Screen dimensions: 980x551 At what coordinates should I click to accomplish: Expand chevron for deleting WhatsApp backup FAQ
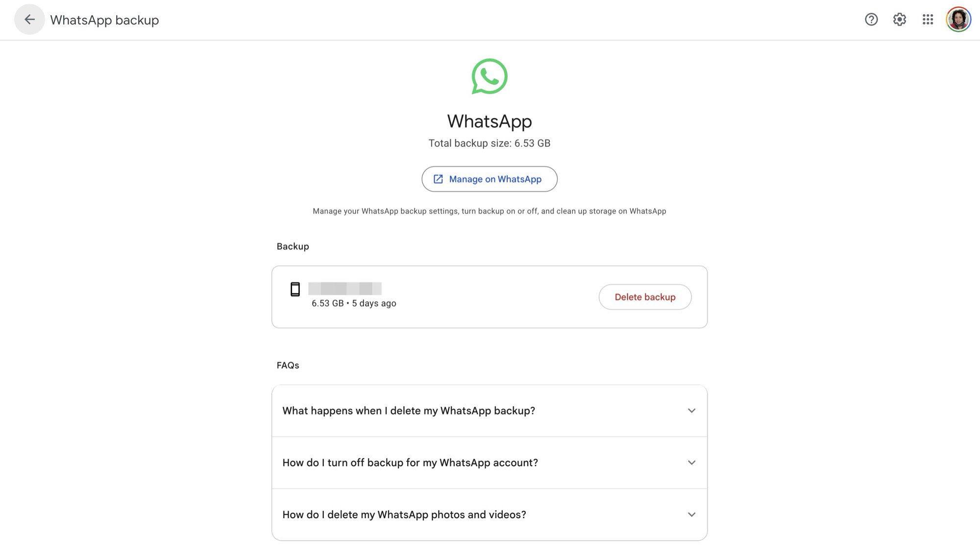(x=691, y=410)
